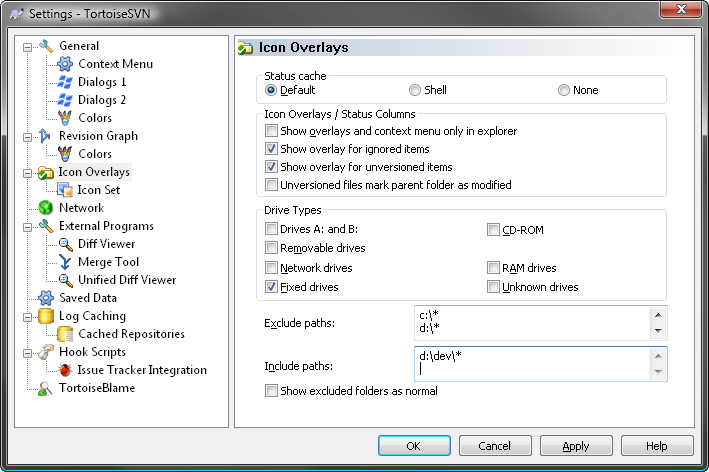Click the Help button
The height and width of the screenshot is (472, 709).
tap(657, 446)
